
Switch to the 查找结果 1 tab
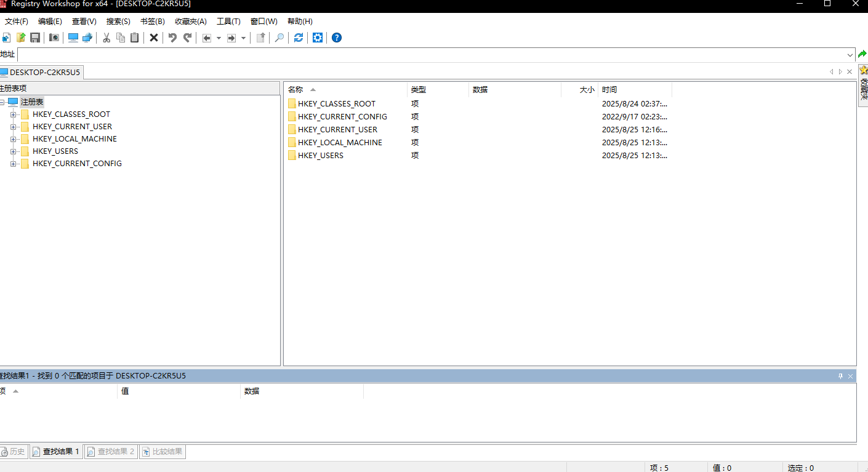[56, 452]
